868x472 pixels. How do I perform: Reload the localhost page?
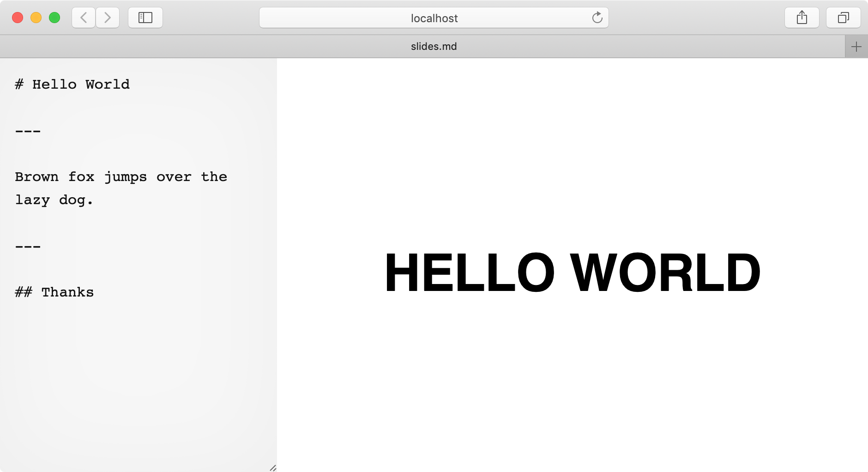(597, 18)
